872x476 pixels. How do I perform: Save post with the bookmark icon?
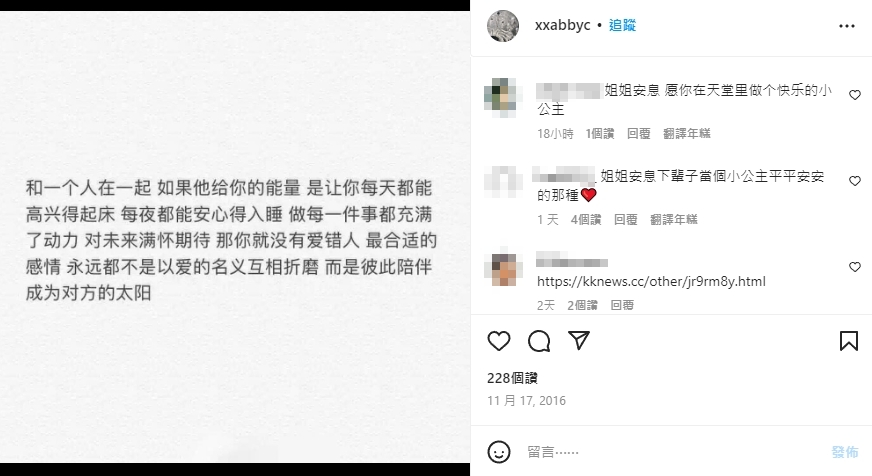coord(849,341)
